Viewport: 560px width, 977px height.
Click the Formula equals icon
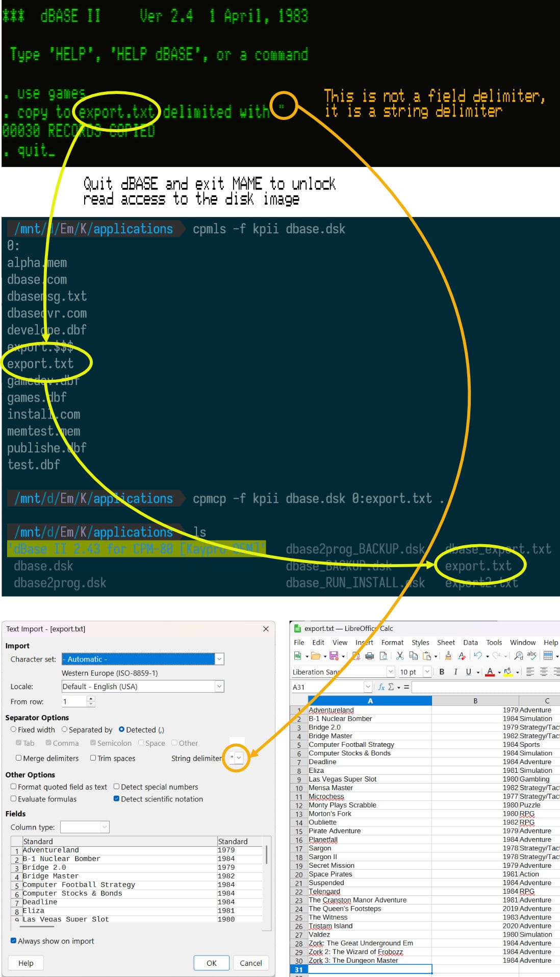coord(406,687)
